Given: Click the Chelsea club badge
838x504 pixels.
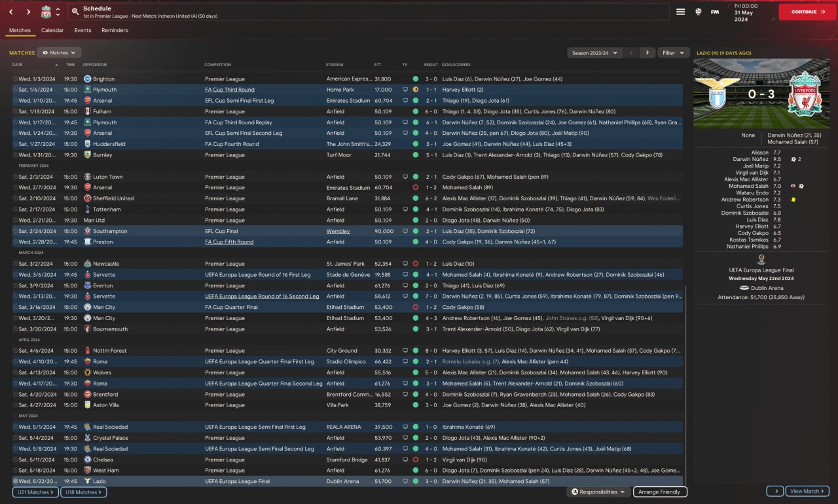Looking at the screenshot, I should 87,459.
